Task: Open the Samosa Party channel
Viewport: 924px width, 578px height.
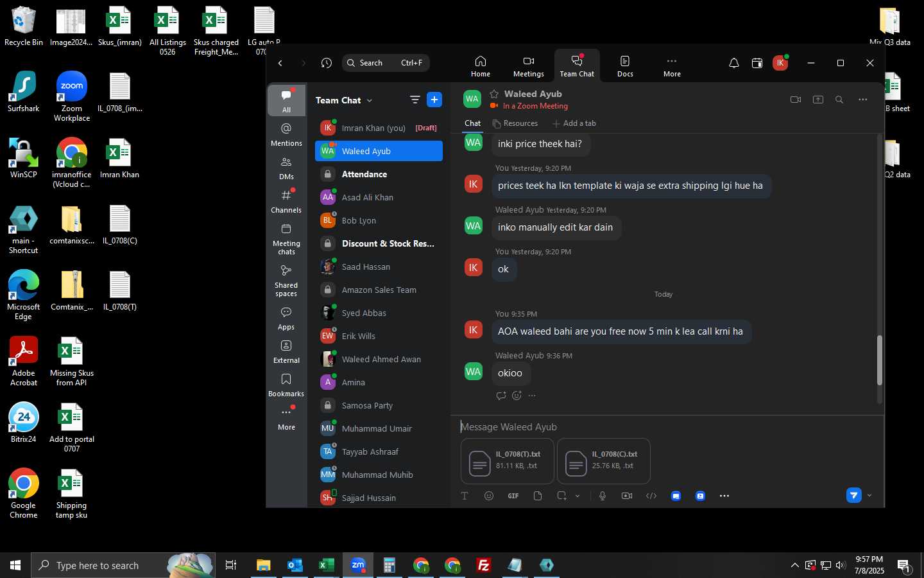Action: pos(379,405)
